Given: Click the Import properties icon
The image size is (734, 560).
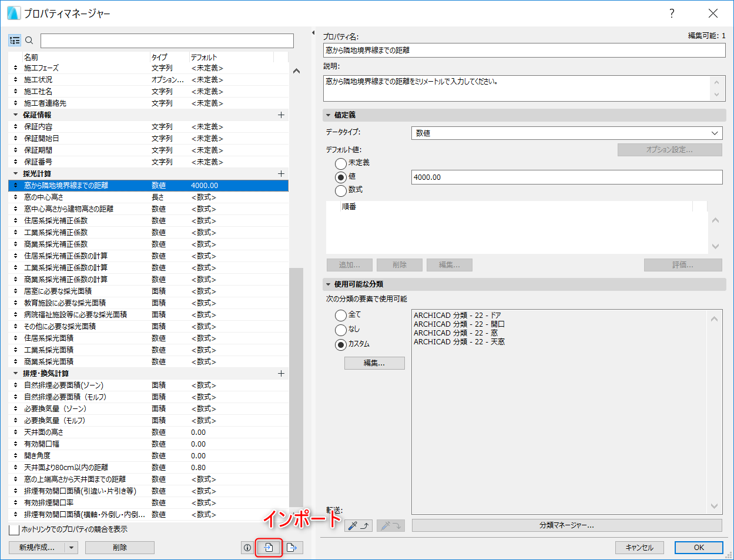Looking at the screenshot, I should [269, 548].
